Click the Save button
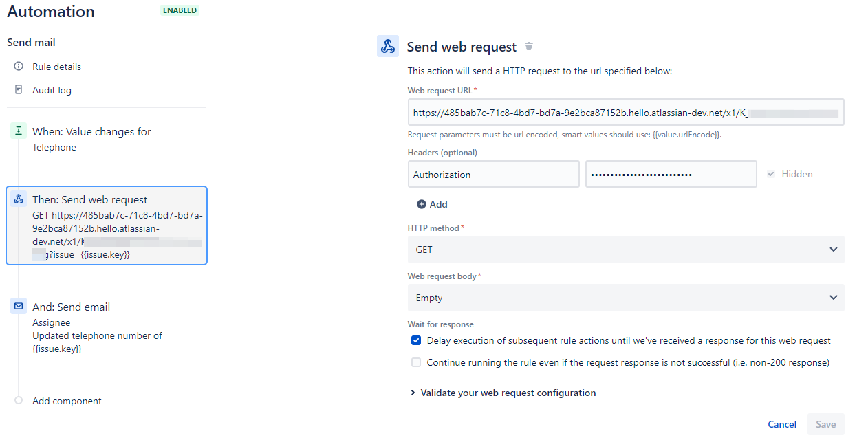Image resolution: width=868 pixels, height=442 pixels. [x=825, y=424]
